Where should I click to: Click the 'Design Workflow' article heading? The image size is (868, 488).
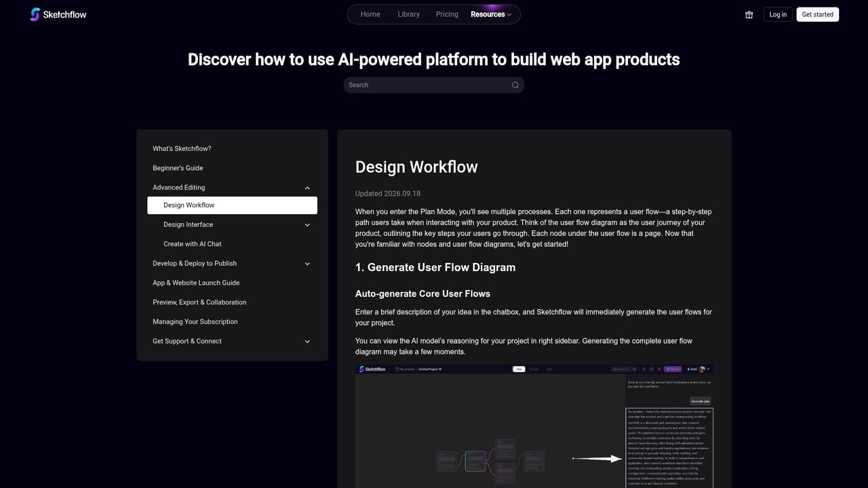tap(416, 167)
